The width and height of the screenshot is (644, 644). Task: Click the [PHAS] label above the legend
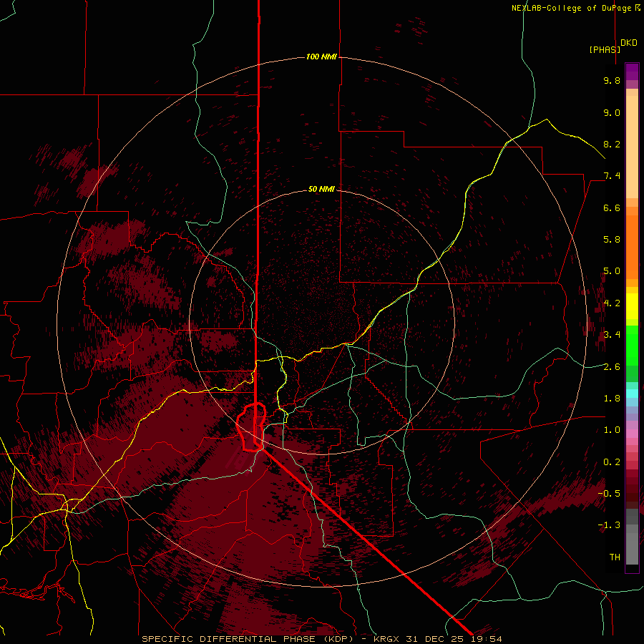pyautogui.click(x=605, y=49)
